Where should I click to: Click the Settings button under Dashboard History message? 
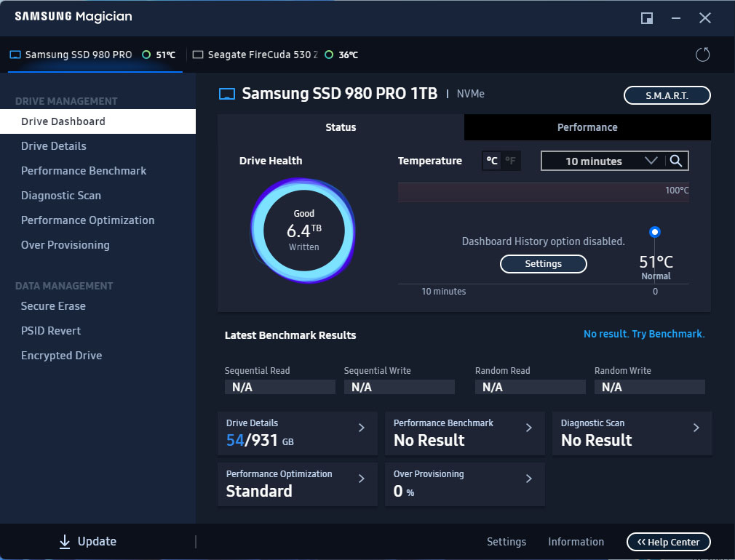(x=544, y=264)
